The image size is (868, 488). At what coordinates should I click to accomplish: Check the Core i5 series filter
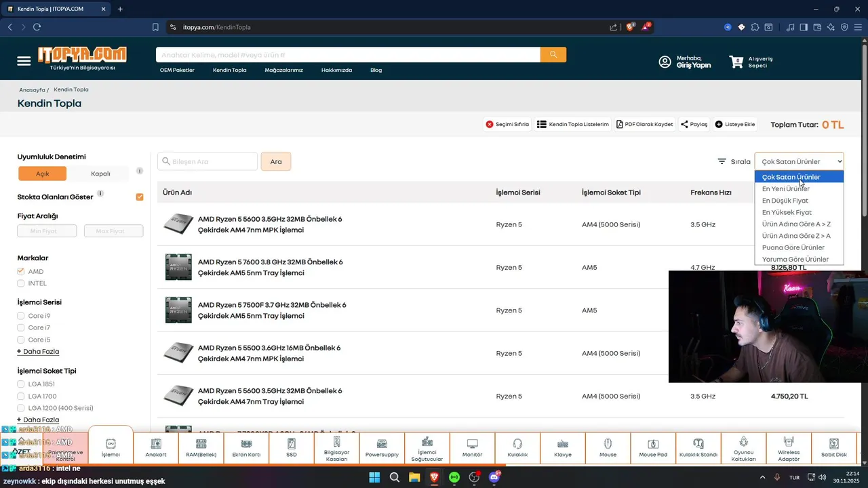[x=21, y=340]
